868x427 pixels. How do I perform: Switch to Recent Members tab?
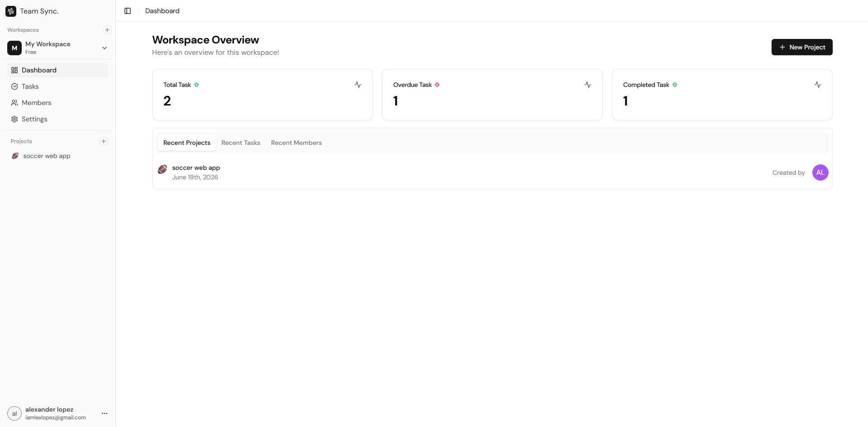(296, 143)
